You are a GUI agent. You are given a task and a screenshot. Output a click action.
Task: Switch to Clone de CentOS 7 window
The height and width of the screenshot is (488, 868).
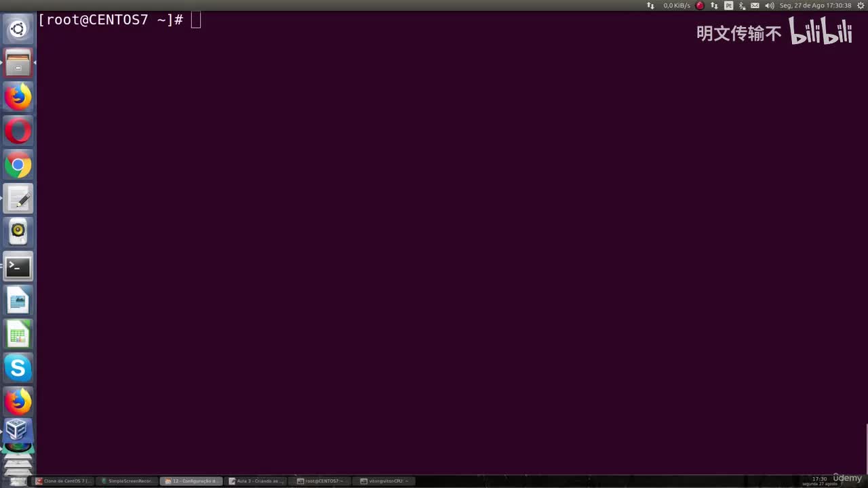(63, 481)
